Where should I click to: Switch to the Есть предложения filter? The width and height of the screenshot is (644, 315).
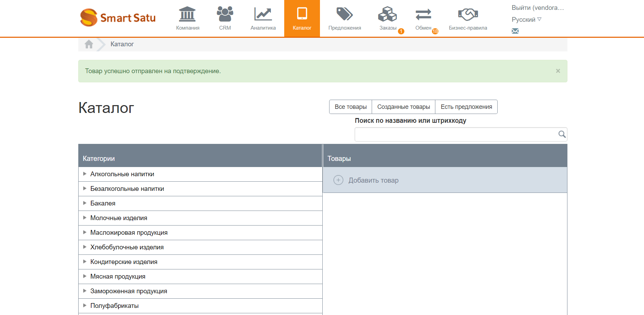[x=466, y=107]
